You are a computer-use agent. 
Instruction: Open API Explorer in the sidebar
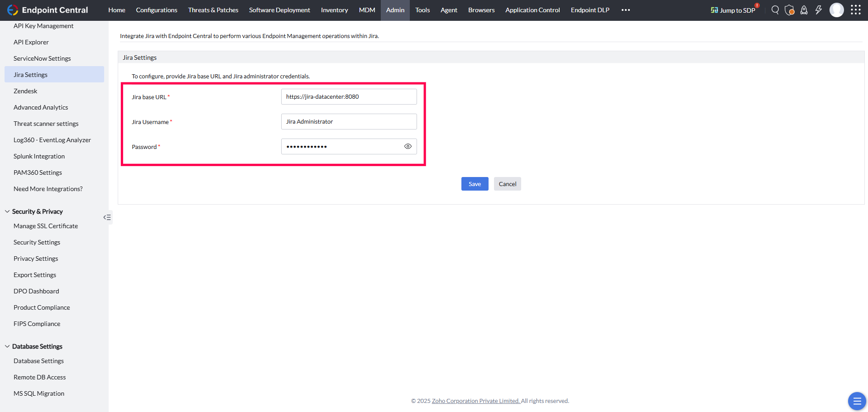(x=31, y=42)
